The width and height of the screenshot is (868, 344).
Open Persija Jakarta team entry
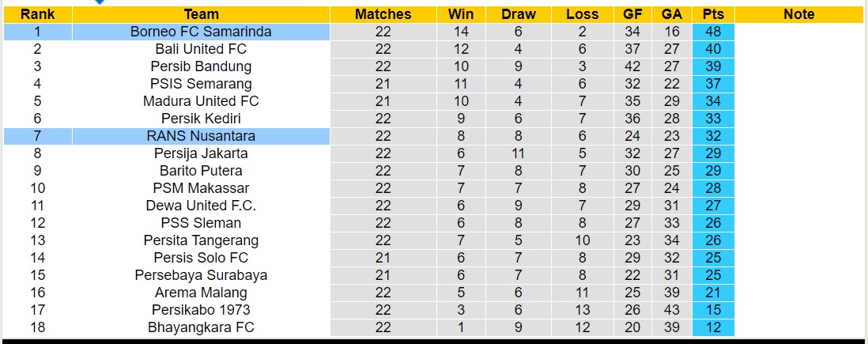[201, 153]
